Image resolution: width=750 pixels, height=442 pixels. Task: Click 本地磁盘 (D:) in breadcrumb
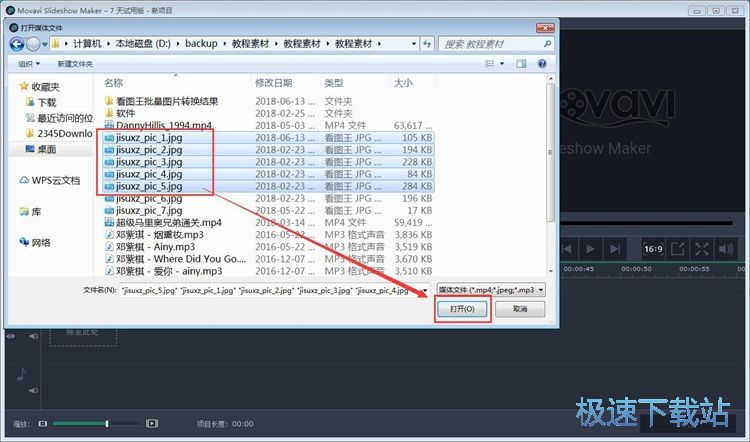pyautogui.click(x=143, y=44)
